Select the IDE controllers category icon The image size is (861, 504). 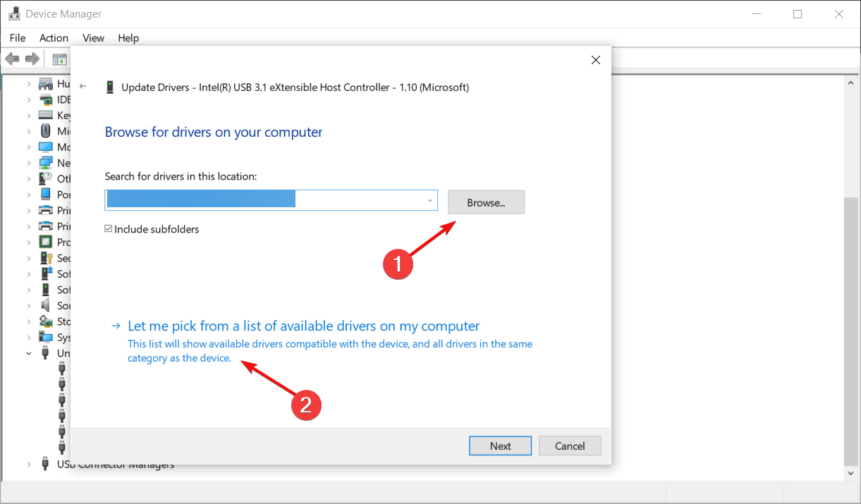[46, 99]
